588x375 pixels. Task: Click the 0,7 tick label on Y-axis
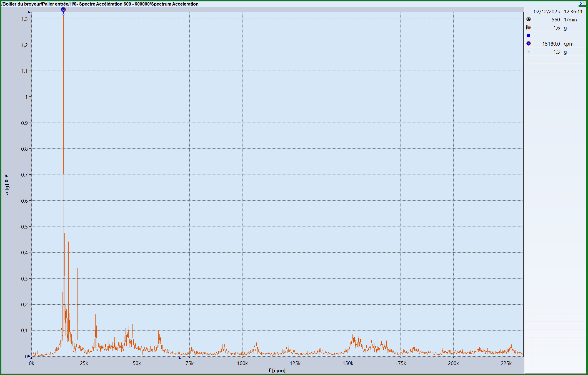tap(24, 175)
